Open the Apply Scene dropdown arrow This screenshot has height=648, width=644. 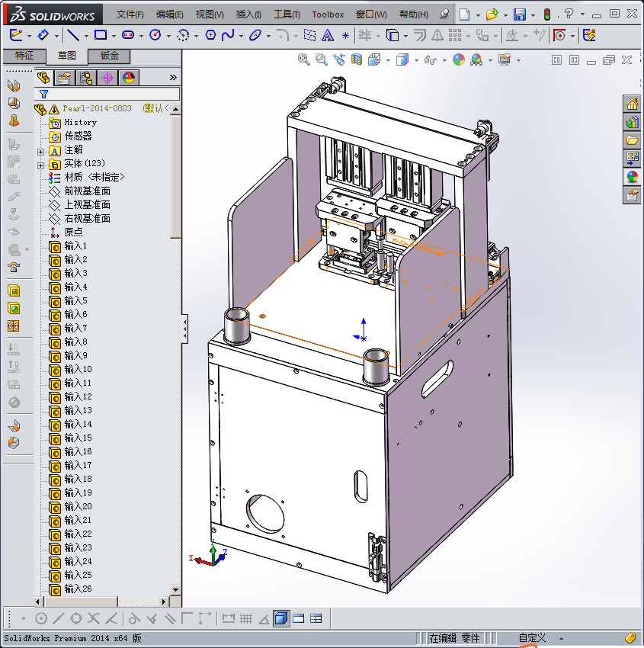pos(490,60)
